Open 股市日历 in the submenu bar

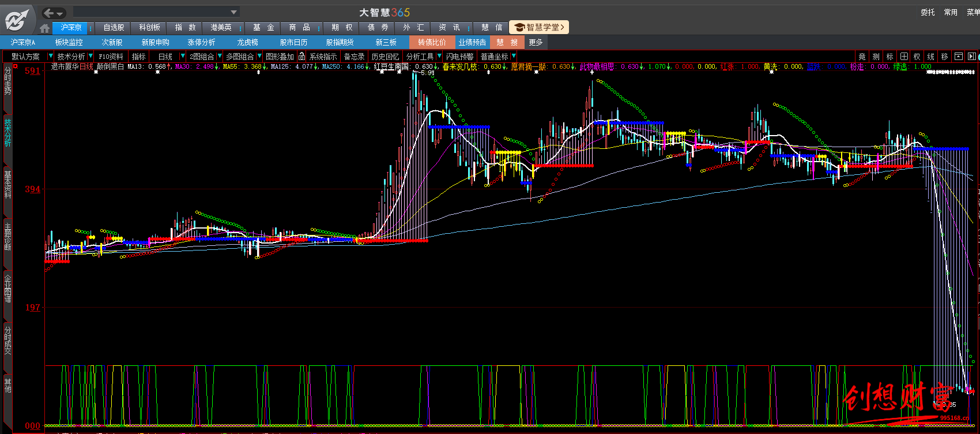293,43
